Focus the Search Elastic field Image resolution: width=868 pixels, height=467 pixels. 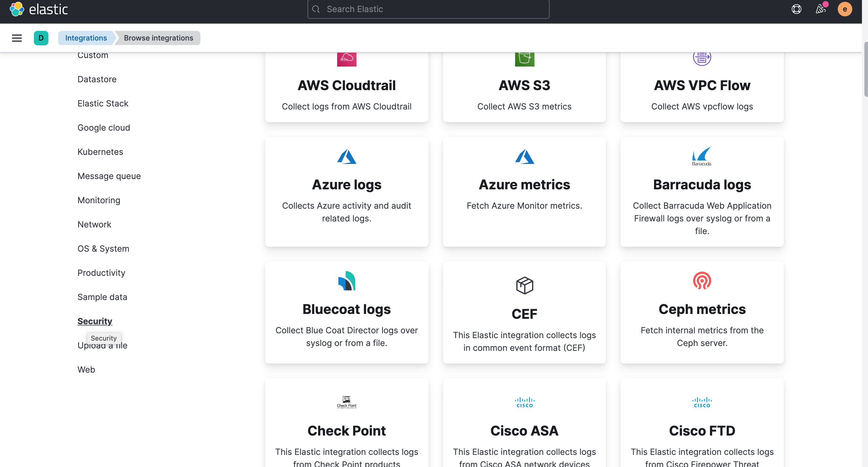pyautogui.click(x=428, y=9)
